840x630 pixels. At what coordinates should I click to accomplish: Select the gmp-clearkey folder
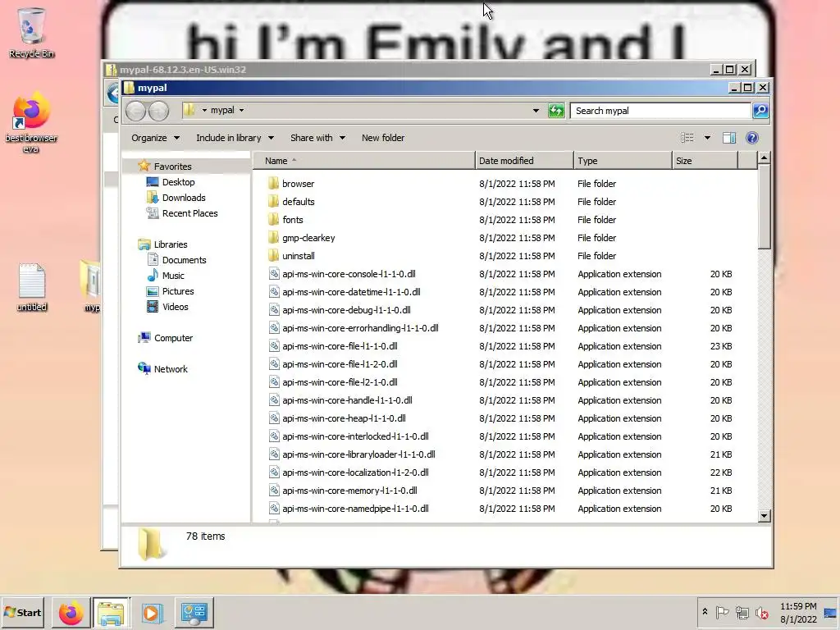[308, 238]
